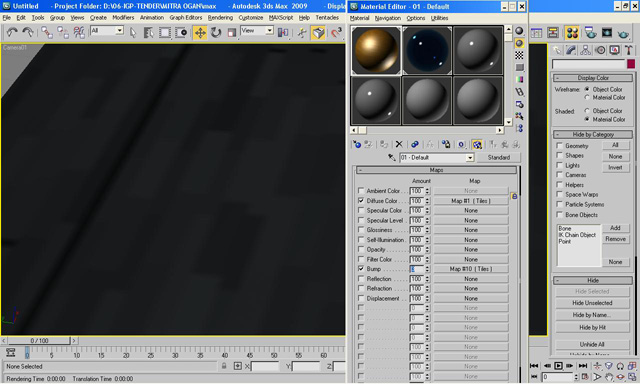Open the 01 - Default material name dropdown
The height and width of the screenshot is (384, 640).
[x=470, y=158]
